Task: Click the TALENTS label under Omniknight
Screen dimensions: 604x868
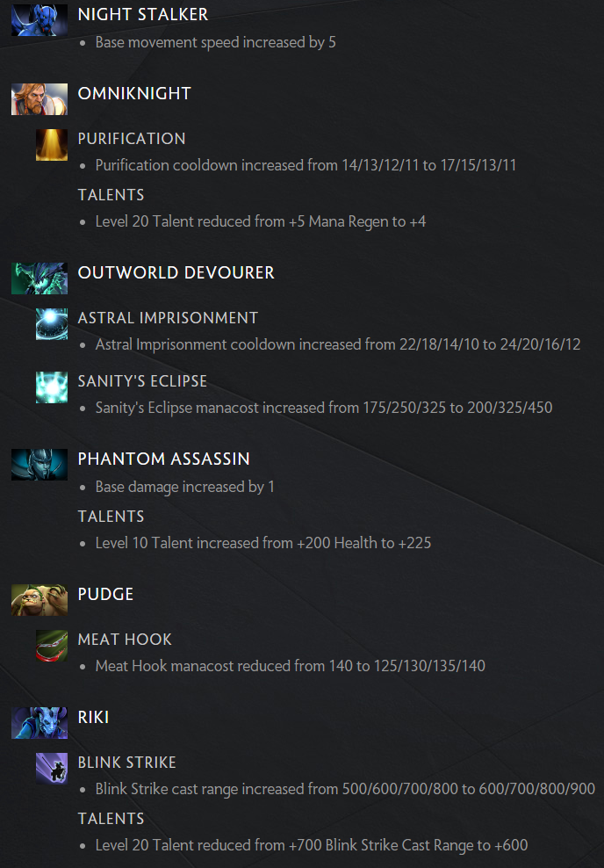Action: click(x=111, y=195)
